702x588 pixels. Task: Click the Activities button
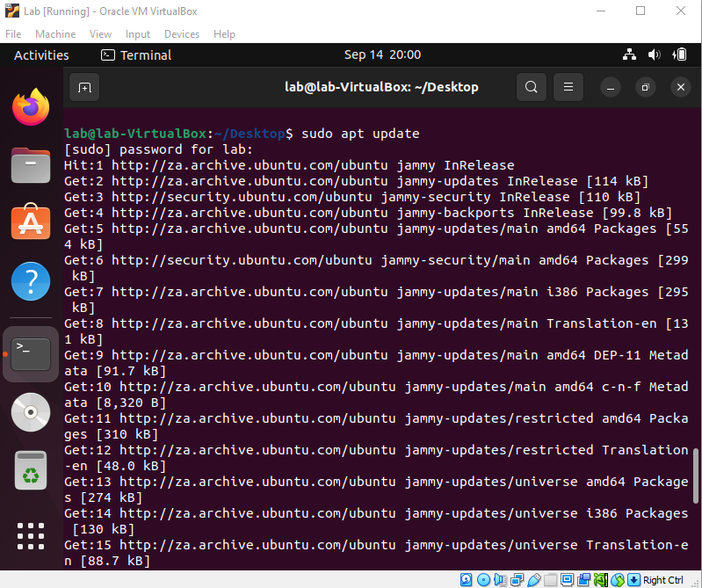coord(41,55)
